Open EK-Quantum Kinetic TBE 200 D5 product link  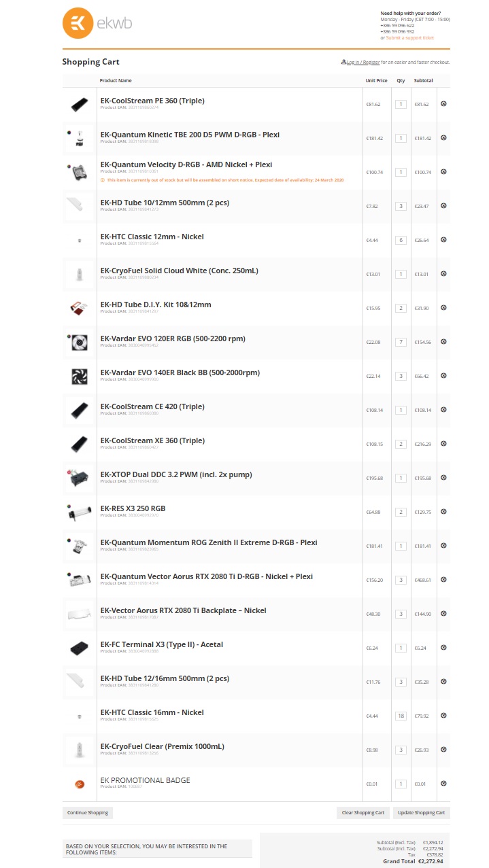(x=190, y=135)
